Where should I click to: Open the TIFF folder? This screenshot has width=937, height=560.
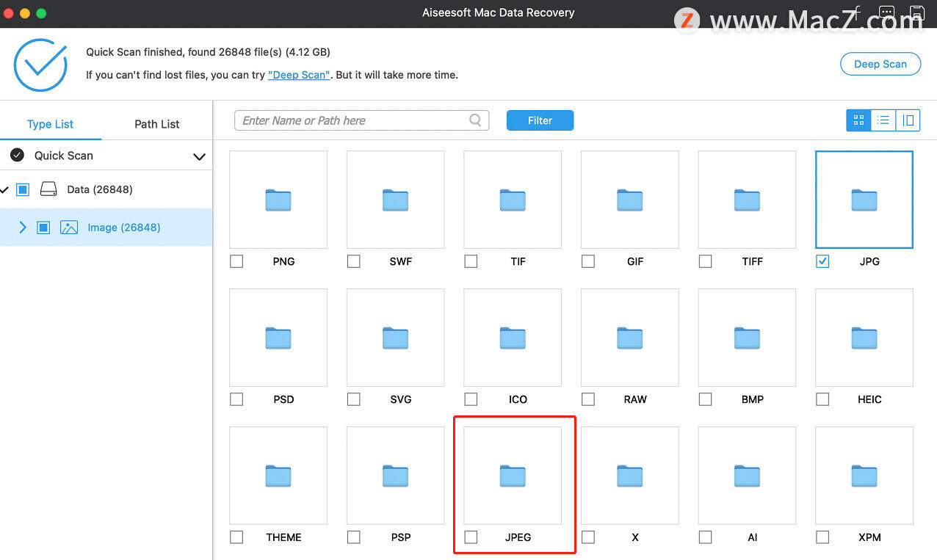point(747,200)
